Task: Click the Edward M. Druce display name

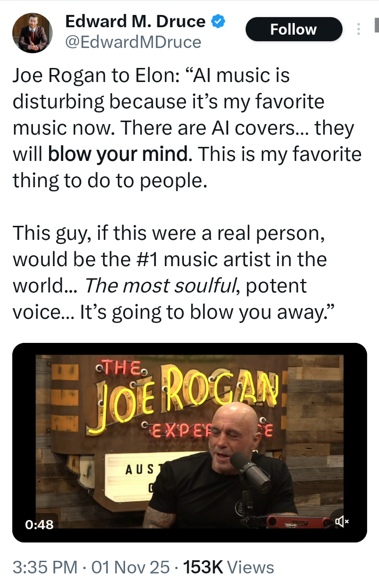Action: click(x=135, y=21)
